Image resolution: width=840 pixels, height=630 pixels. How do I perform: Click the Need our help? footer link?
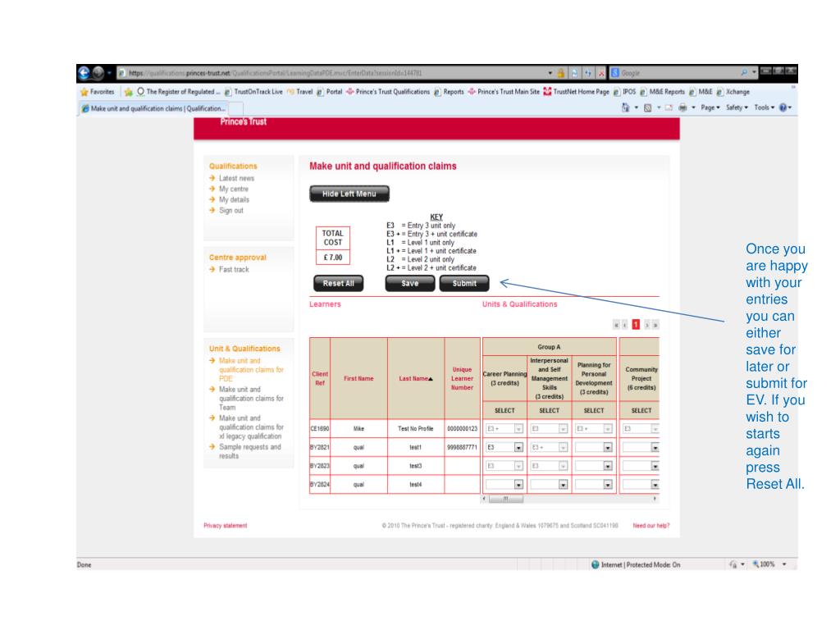(x=651, y=526)
